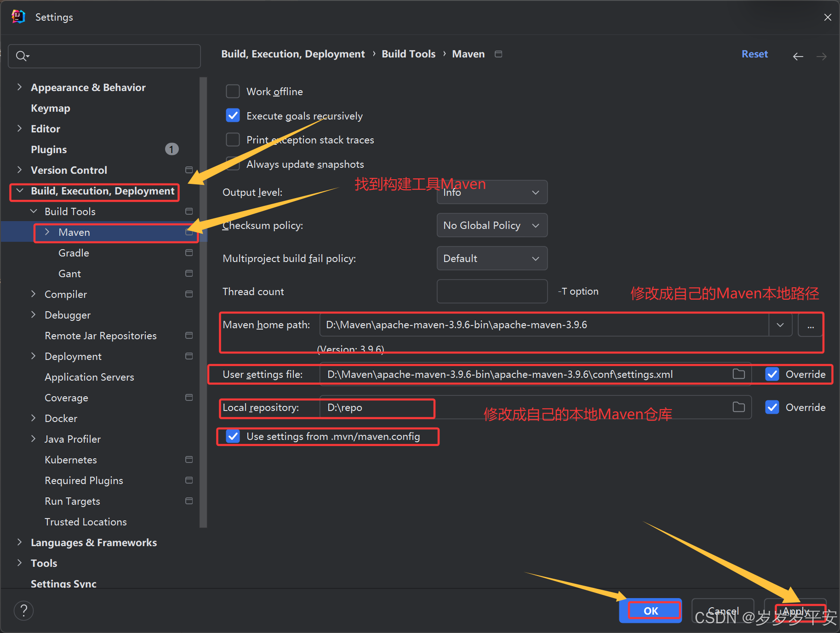Go forward with the right arrow icon
This screenshot has width=840, height=633.
click(822, 56)
